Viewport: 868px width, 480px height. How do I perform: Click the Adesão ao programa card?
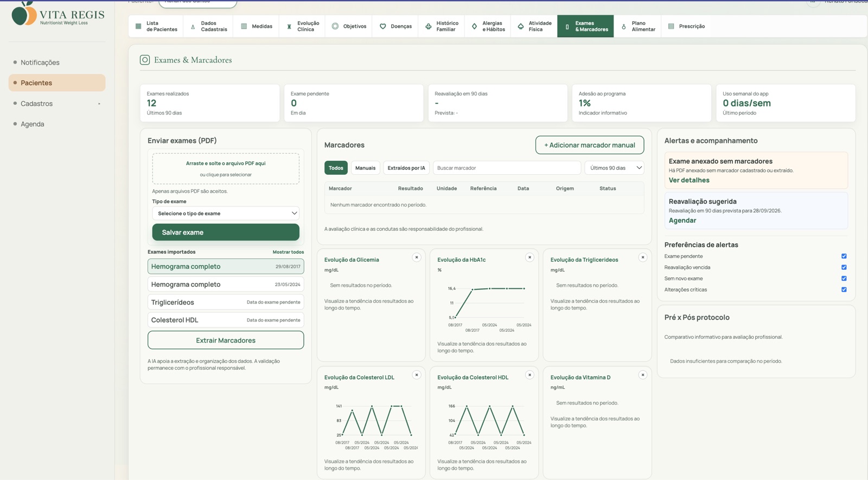(641, 103)
